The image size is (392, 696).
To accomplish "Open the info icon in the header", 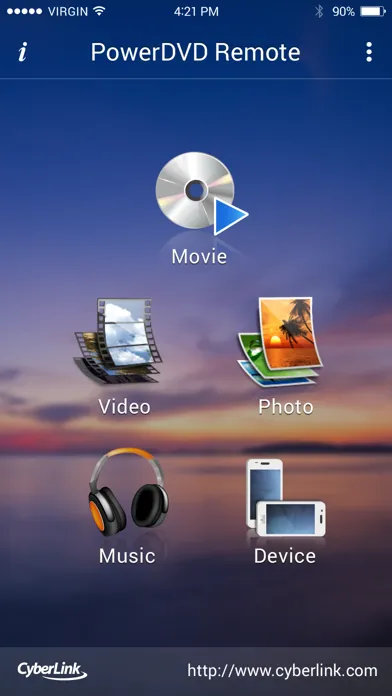I will (23, 52).
